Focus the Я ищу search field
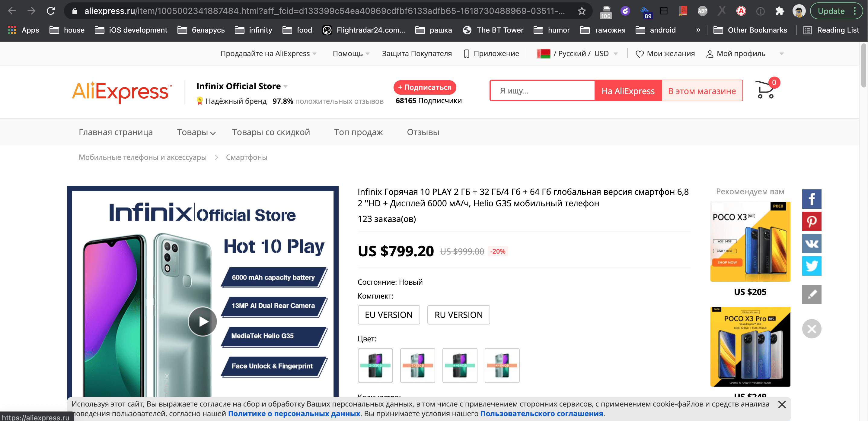 pos(543,90)
